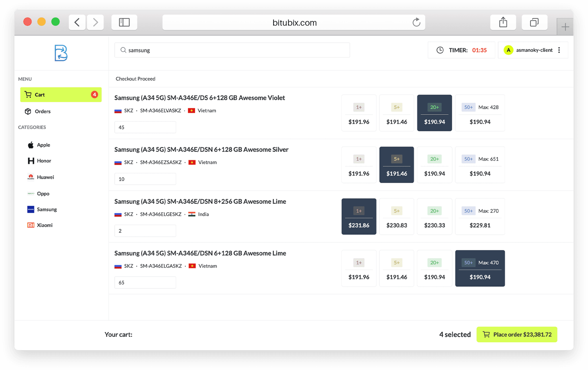Screen dimensions: 588x370
Task: Show all browser tabs overview
Action: [x=534, y=22]
